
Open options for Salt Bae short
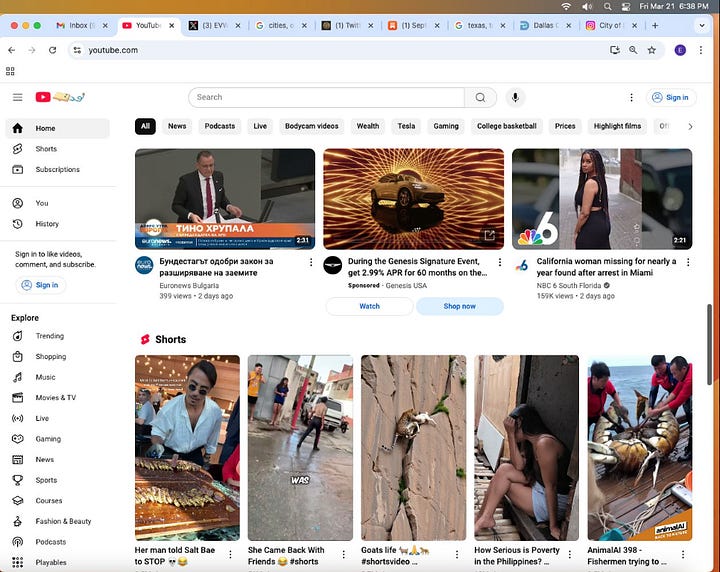tap(231, 555)
